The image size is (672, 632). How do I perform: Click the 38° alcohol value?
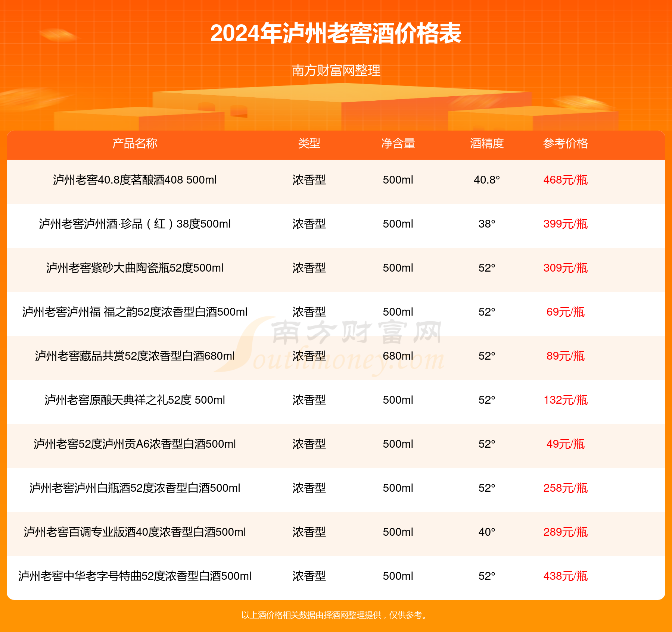(x=487, y=224)
